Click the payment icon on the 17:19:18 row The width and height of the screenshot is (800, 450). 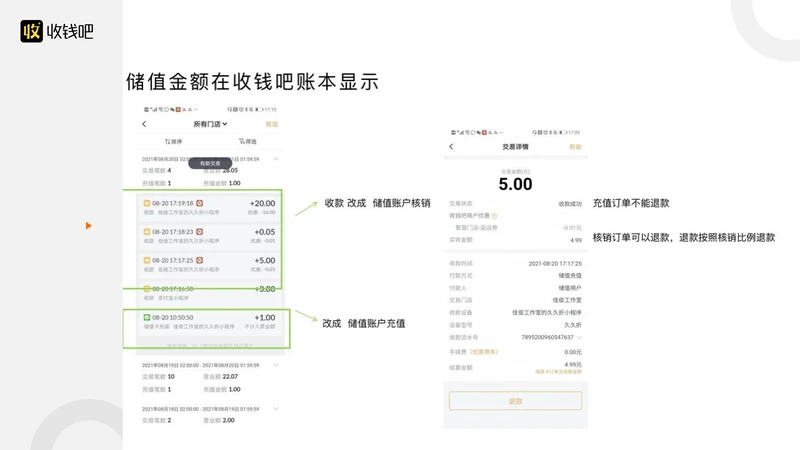(x=147, y=203)
